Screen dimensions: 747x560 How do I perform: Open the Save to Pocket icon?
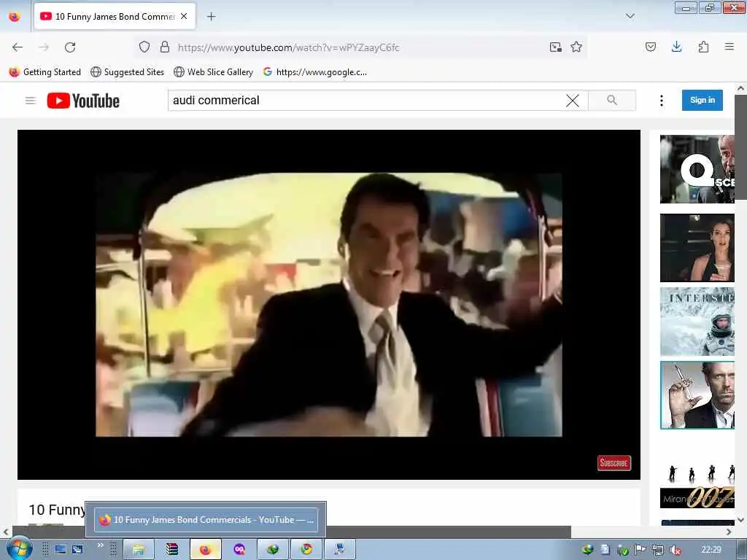[x=650, y=47]
